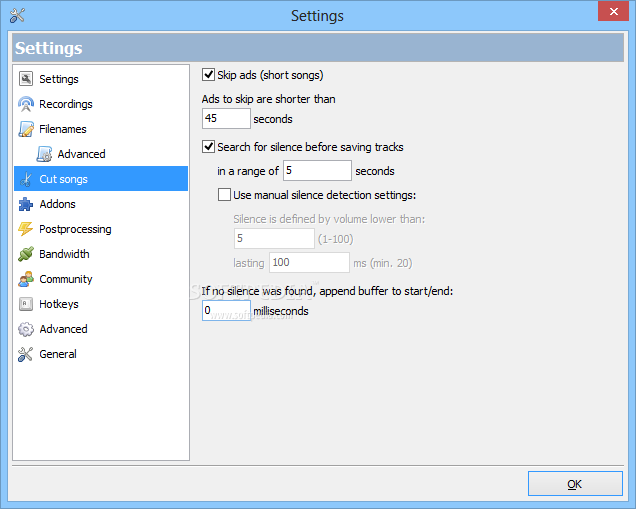636x509 pixels.
Task: Select the Advanced sub-item under Filenames
Action: tap(80, 154)
